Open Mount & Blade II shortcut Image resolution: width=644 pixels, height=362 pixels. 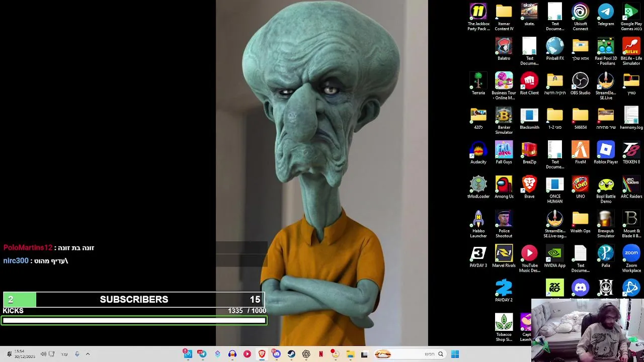tap(631, 224)
